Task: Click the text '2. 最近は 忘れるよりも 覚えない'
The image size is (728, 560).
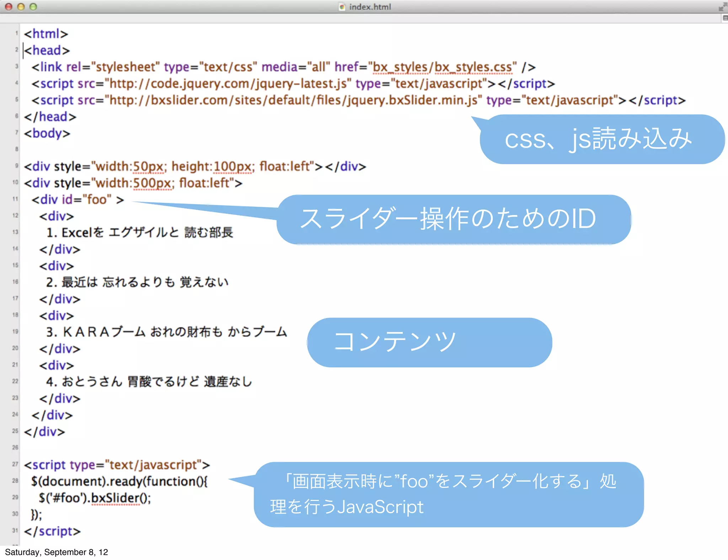Action: click(137, 282)
